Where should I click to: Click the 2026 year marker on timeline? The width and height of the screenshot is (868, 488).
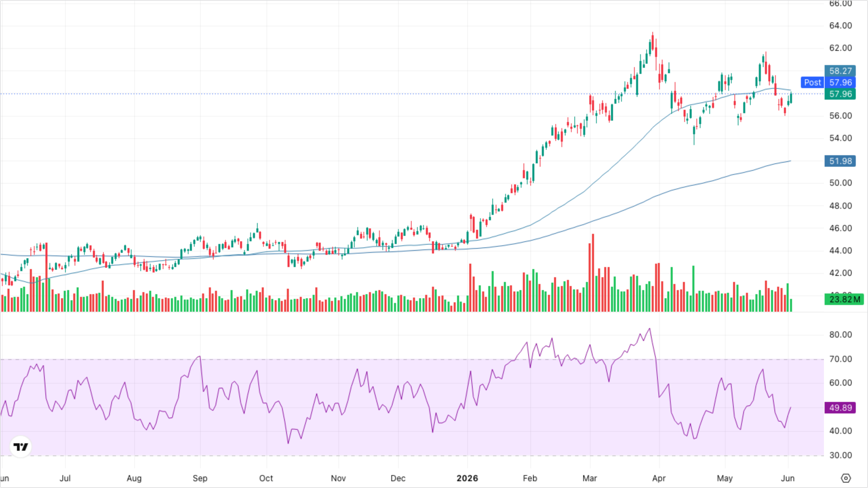click(467, 478)
